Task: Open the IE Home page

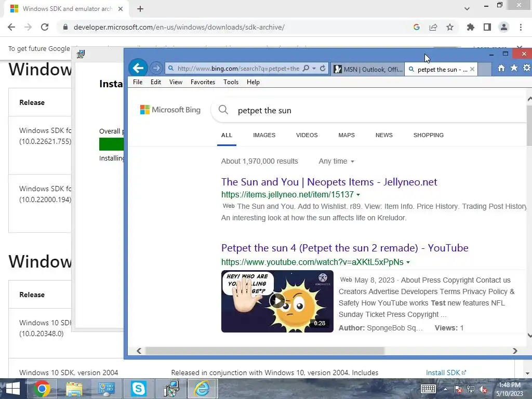Action: tap(501, 68)
